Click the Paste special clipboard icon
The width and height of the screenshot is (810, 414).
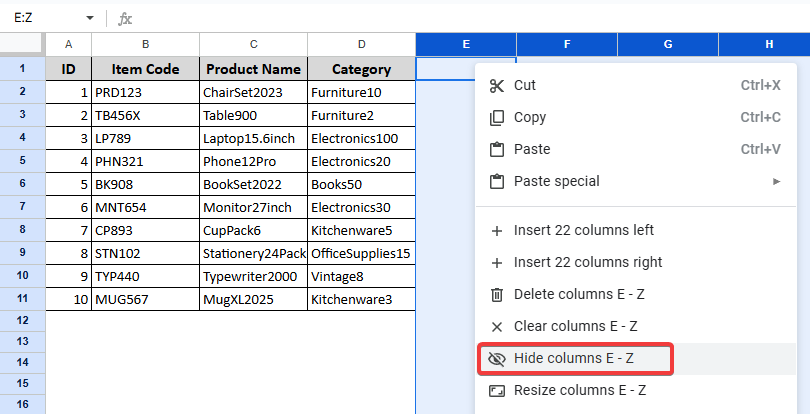click(x=496, y=182)
